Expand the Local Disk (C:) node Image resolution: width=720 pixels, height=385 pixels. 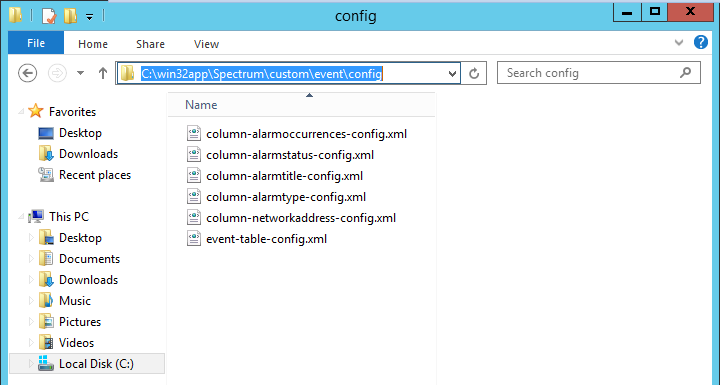point(31,364)
